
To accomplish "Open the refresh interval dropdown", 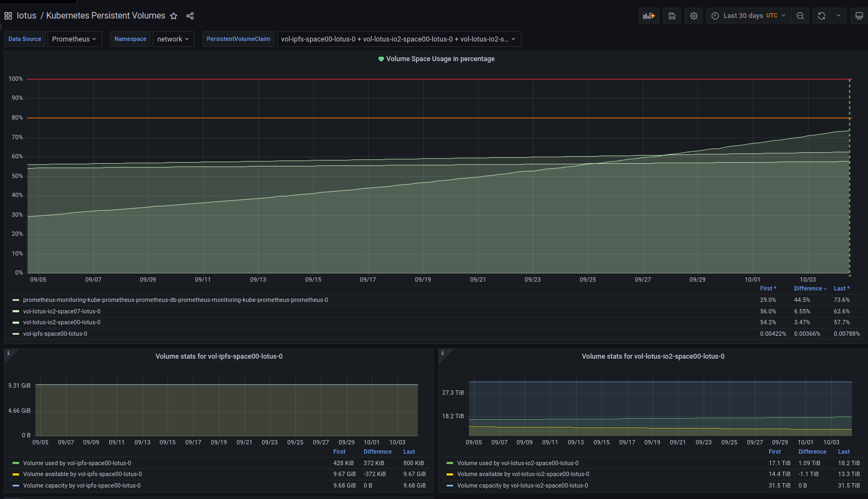I will (x=839, y=16).
